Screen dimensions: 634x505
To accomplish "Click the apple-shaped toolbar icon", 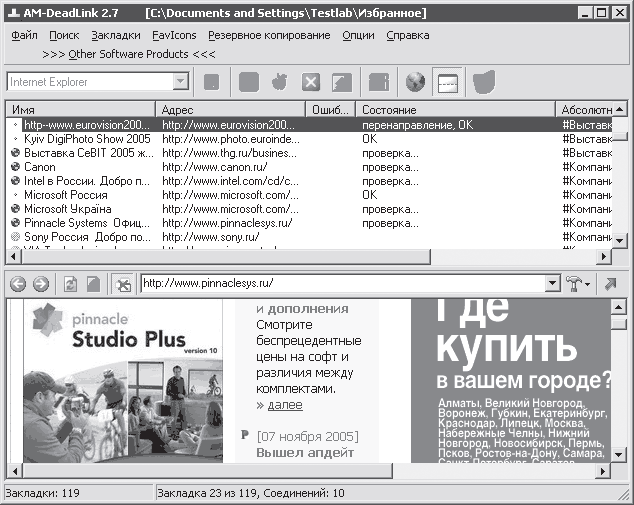I will (279, 82).
